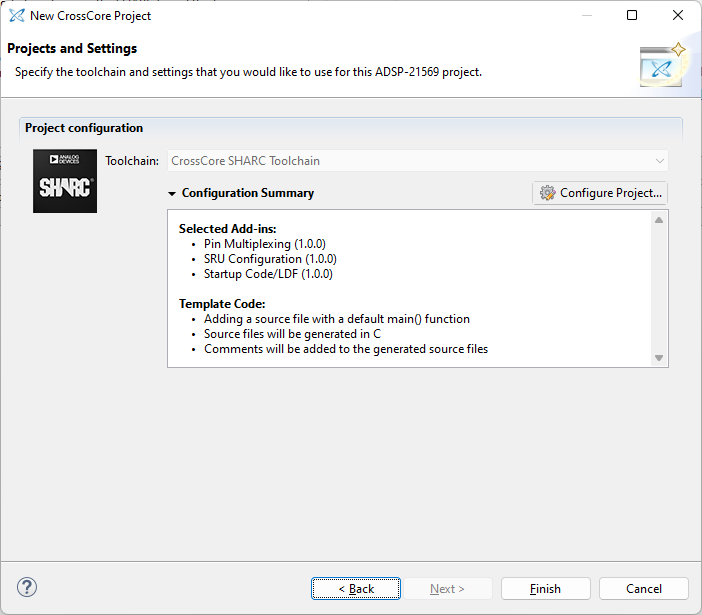Viewport: 702px width, 615px height.
Task: Click the Pin Multiplexing (1.0.0) entry
Action: pyautogui.click(x=264, y=244)
